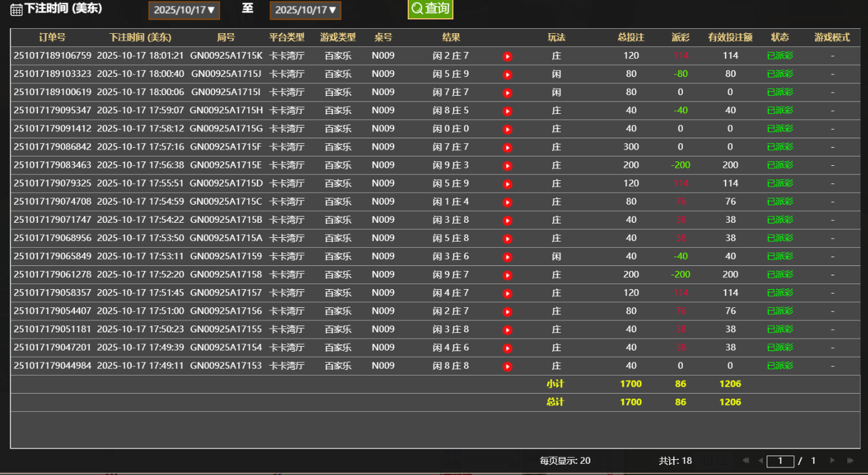Play replay for round GN00925A1715G

pos(508,130)
